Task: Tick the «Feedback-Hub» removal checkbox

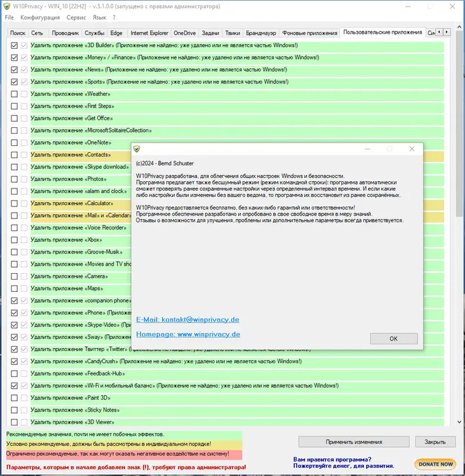Action: tap(14, 374)
